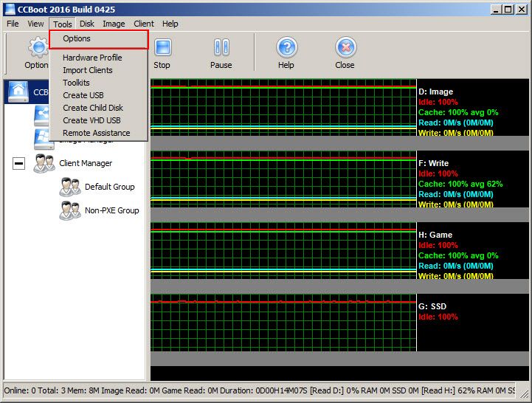
Task: Select the Default Group users icon
Action: pos(70,187)
